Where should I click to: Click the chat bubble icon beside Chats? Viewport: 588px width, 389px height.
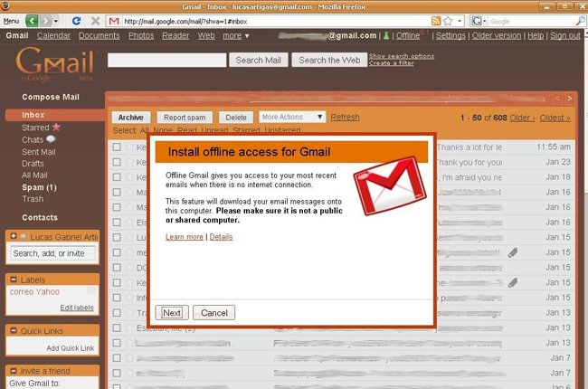51,139
